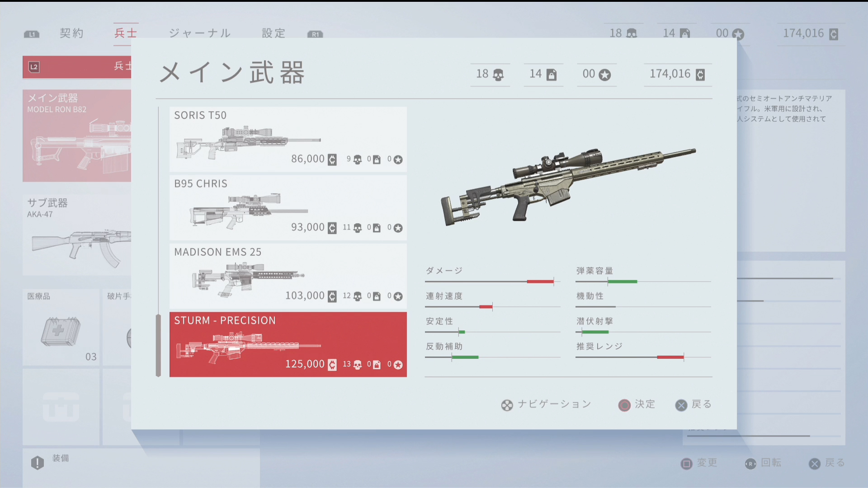Image resolution: width=868 pixels, height=488 pixels.
Task: Click the L1 shoulder button icon
Action: coord(32,34)
